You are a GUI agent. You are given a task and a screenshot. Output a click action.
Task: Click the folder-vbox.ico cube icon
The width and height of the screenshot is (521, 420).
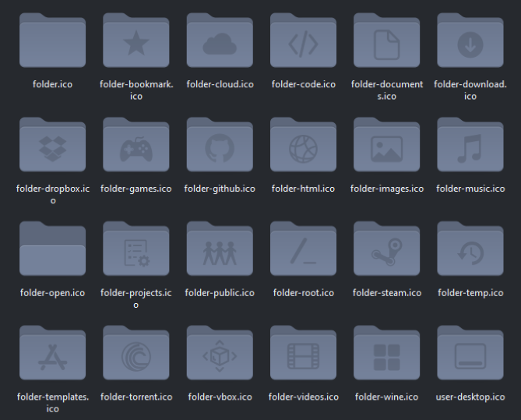coord(220,356)
